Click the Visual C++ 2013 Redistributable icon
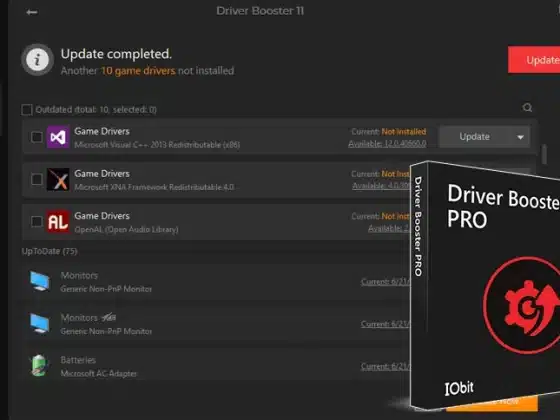 point(58,137)
